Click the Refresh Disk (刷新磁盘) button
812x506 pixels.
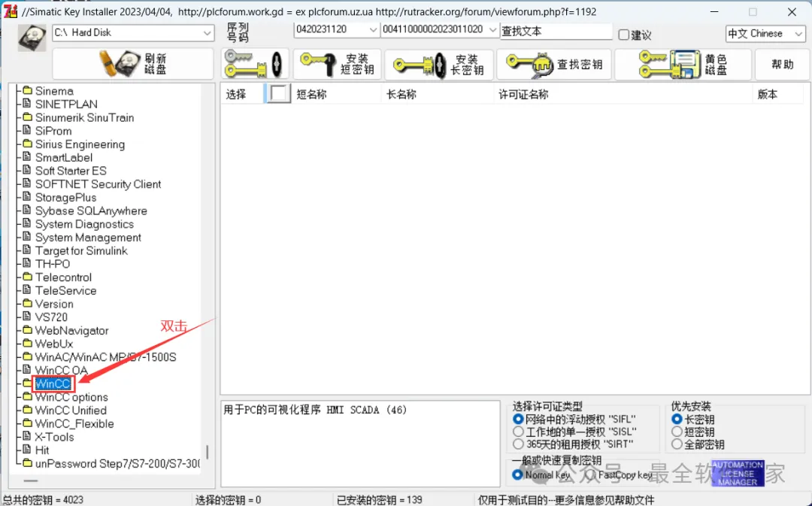pos(132,64)
